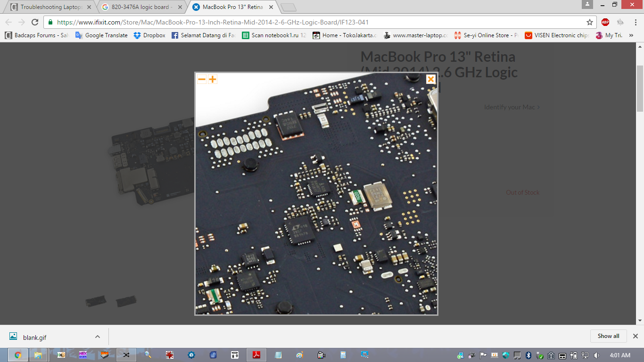Image resolution: width=644 pixels, height=362 pixels.
Task: Open the crossed-arrows app on the taskbar
Action: pyautogui.click(x=126, y=355)
